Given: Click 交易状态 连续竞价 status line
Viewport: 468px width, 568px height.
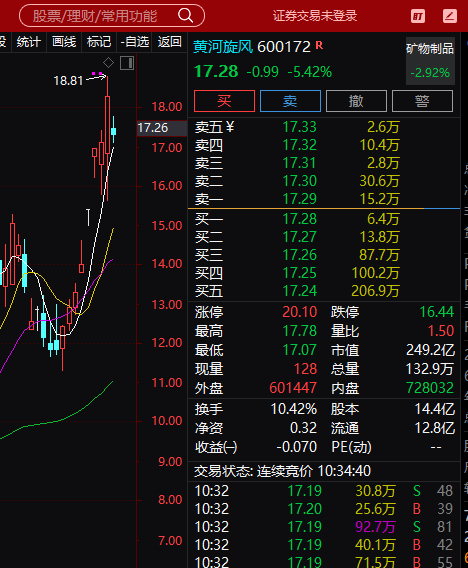Looking at the screenshot, I should pos(283,471).
